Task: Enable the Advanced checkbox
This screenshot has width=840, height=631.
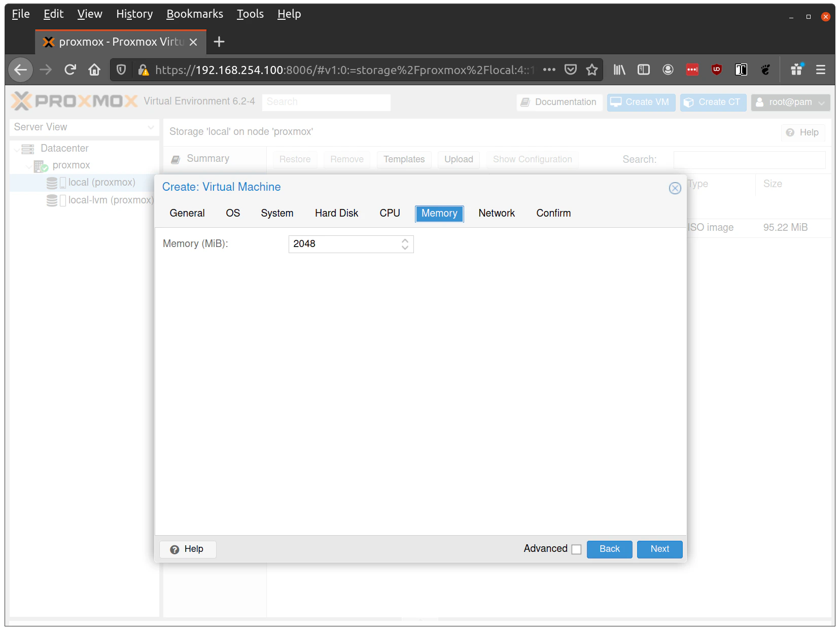Action: (576, 549)
